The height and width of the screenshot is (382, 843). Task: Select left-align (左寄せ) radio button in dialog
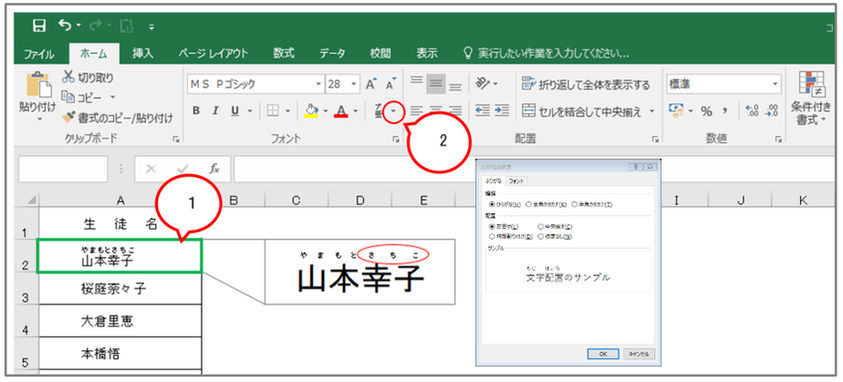point(491,227)
